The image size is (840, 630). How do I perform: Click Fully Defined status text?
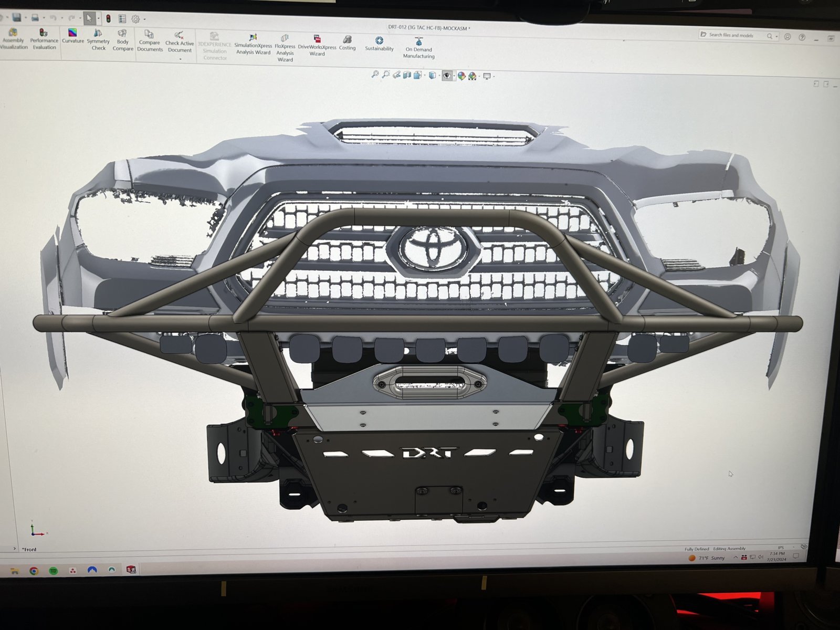click(x=697, y=549)
